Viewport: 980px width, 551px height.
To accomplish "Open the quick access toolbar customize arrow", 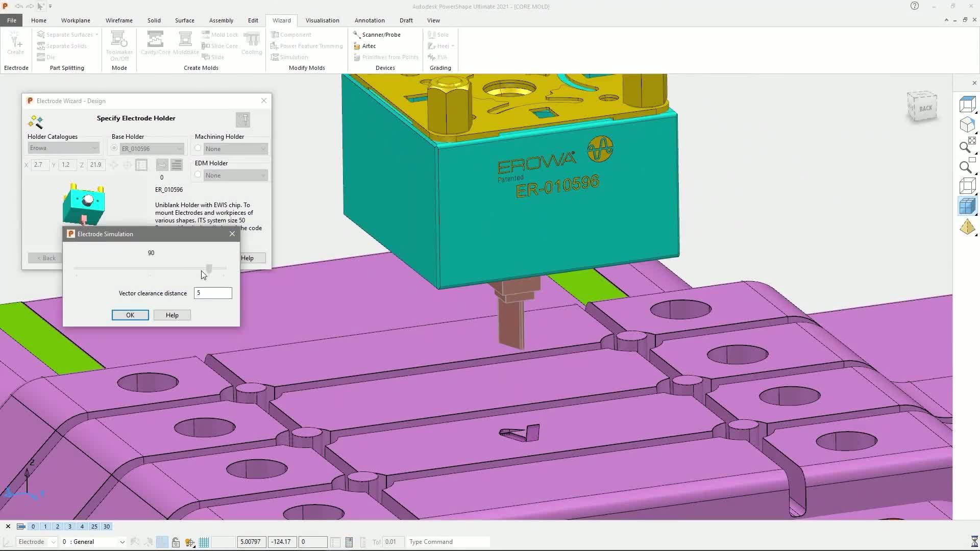I will (x=50, y=6).
